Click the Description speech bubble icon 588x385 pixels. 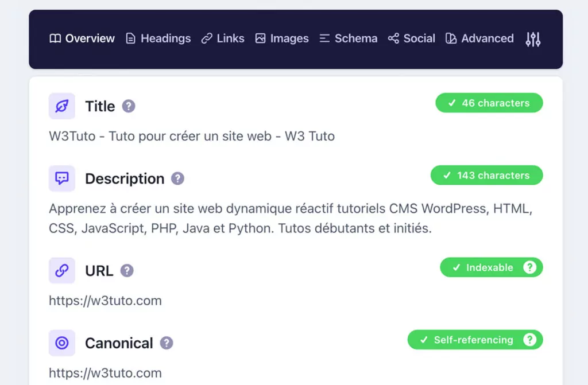tap(62, 178)
